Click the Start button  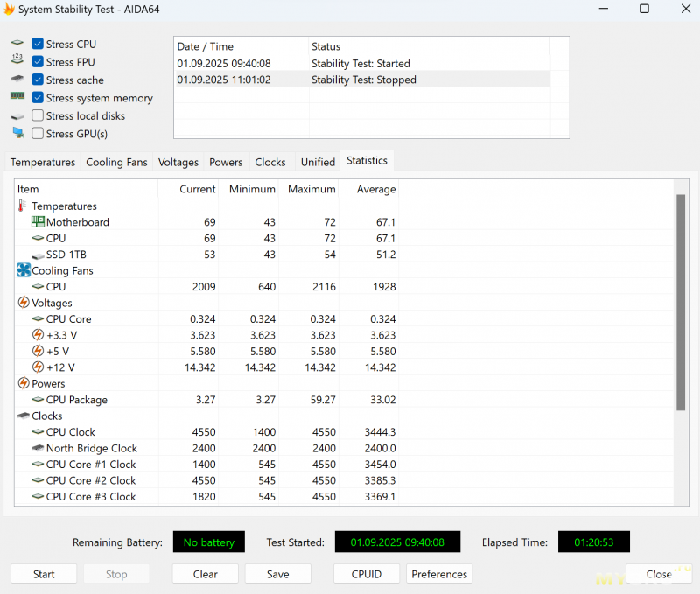pyautogui.click(x=44, y=574)
